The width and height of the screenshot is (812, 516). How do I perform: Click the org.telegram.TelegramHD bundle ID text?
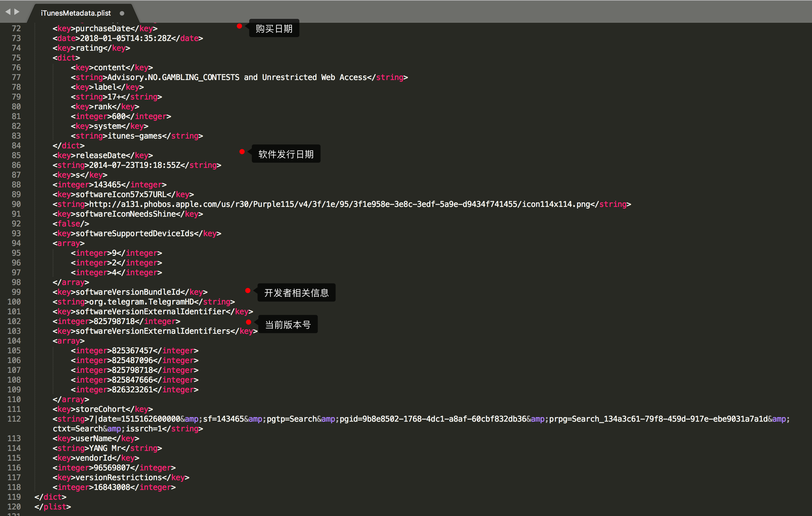[x=142, y=302]
